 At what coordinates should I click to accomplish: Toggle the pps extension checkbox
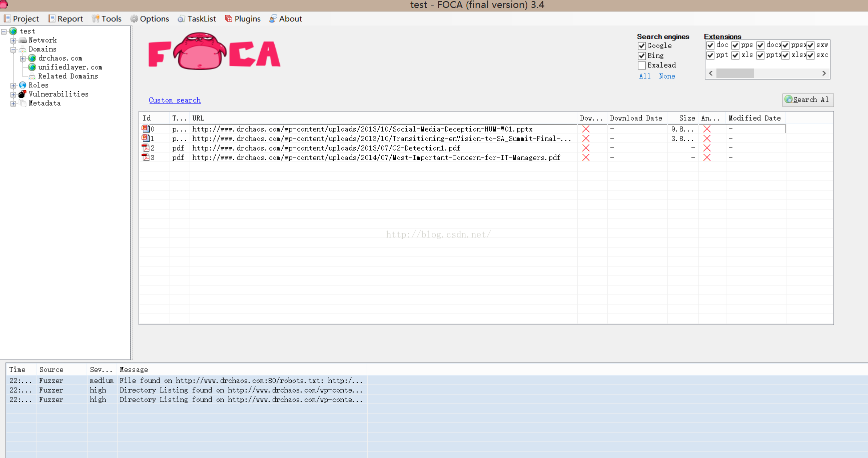[735, 45]
